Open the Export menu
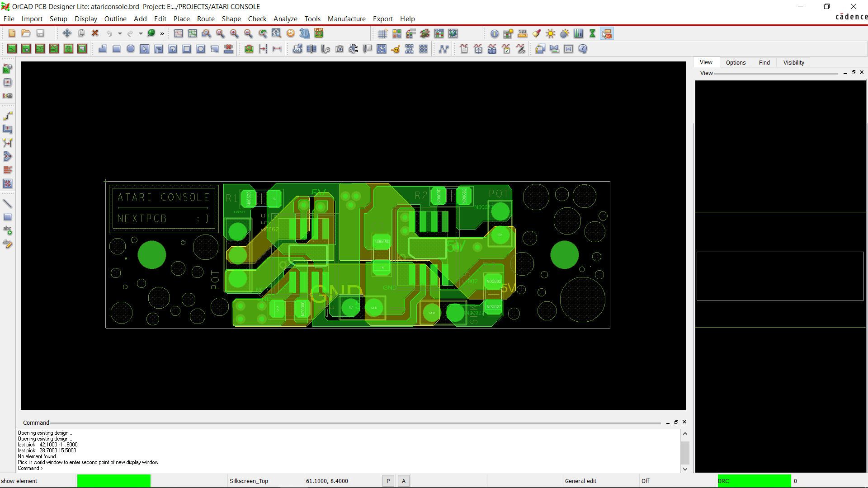Image resolution: width=868 pixels, height=488 pixels. coord(382,19)
